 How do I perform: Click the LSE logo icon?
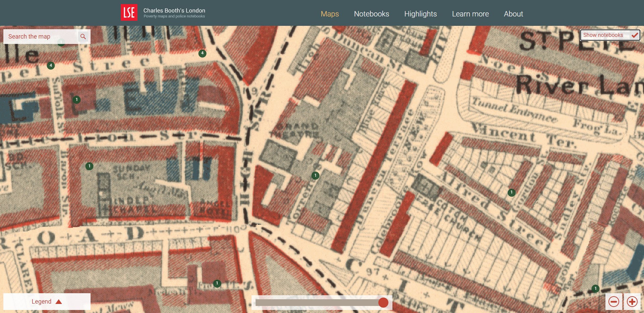(x=129, y=13)
